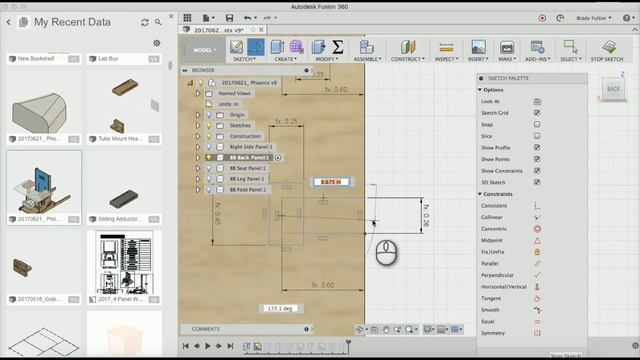This screenshot has height=360, width=640.
Task: Toggle the Slice checkbox
Action: pos(537,136)
